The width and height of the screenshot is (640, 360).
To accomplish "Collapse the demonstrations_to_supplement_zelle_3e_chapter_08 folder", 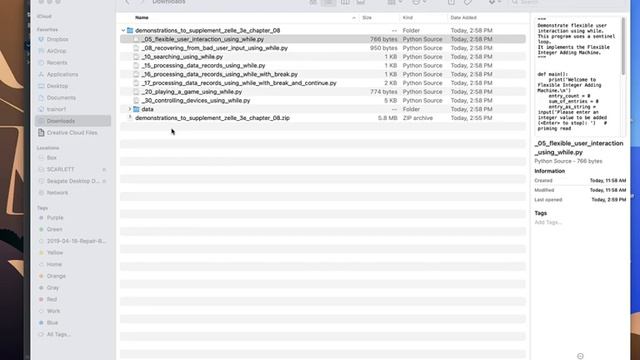I will coord(123,31).
